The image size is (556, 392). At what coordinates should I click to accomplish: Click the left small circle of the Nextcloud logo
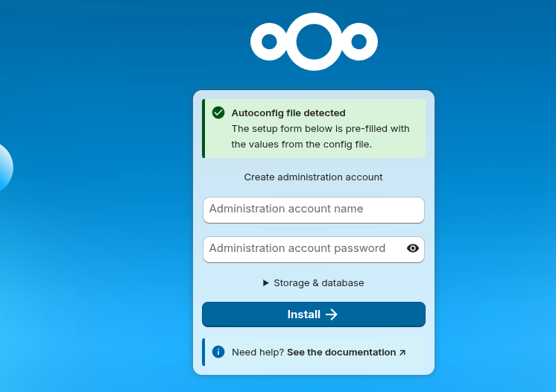coord(269,42)
